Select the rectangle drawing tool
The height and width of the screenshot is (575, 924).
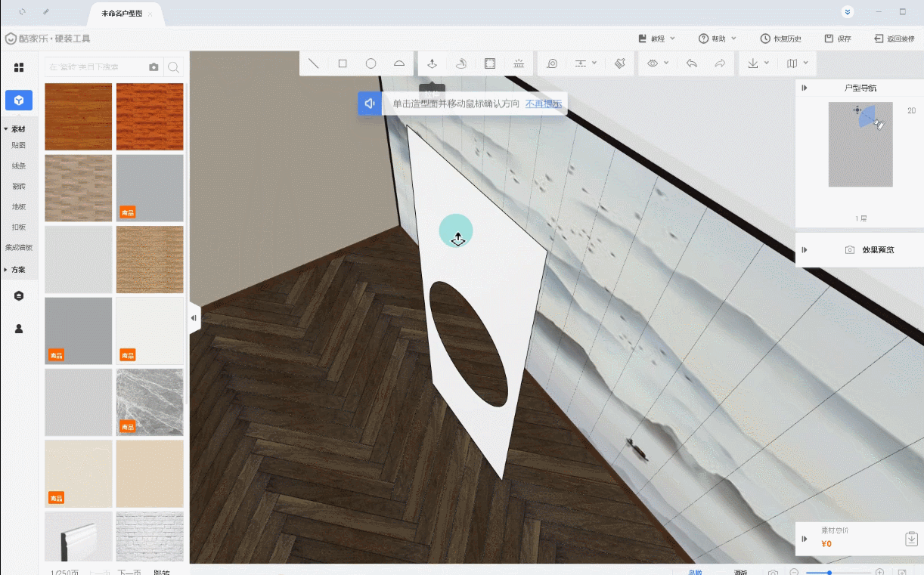tap(343, 63)
